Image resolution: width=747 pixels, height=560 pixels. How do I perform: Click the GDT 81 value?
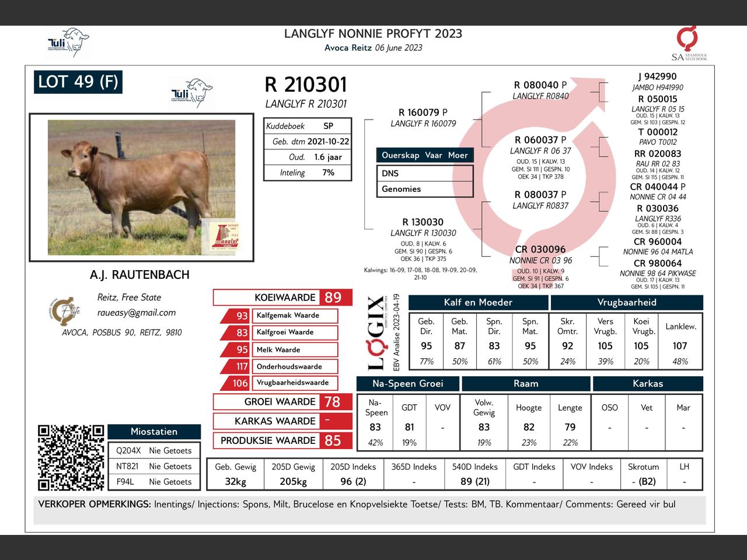(x=409, y=427)
